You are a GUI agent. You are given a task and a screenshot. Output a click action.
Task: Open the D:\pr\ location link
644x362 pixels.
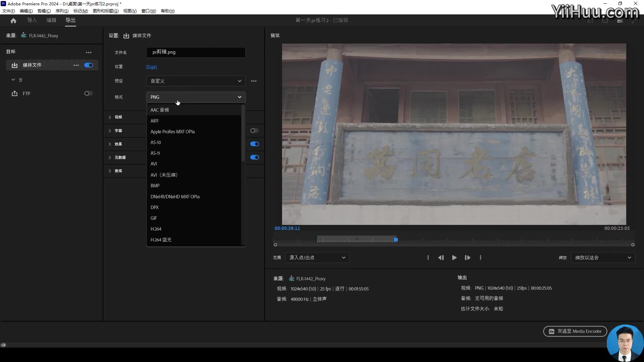tap(152, 67)
